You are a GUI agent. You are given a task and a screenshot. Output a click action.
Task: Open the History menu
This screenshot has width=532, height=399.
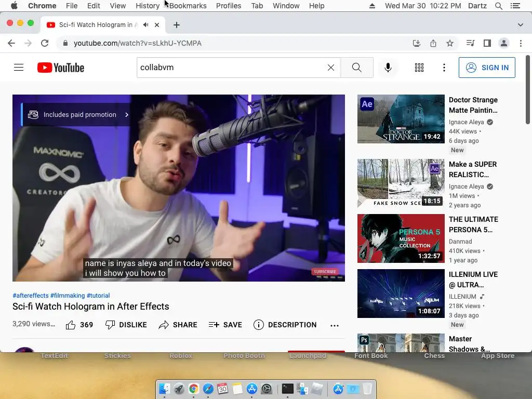point(148,6)
